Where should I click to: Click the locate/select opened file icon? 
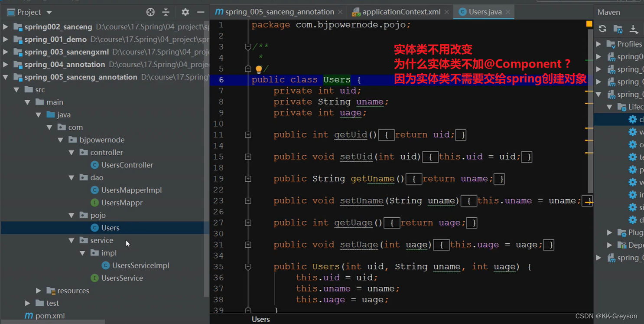[150, 12]
